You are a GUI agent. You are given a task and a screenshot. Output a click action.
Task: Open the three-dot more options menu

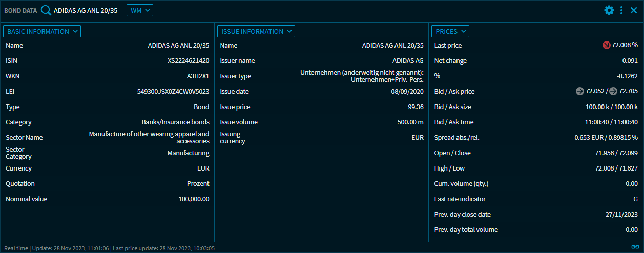pos(621,10)
